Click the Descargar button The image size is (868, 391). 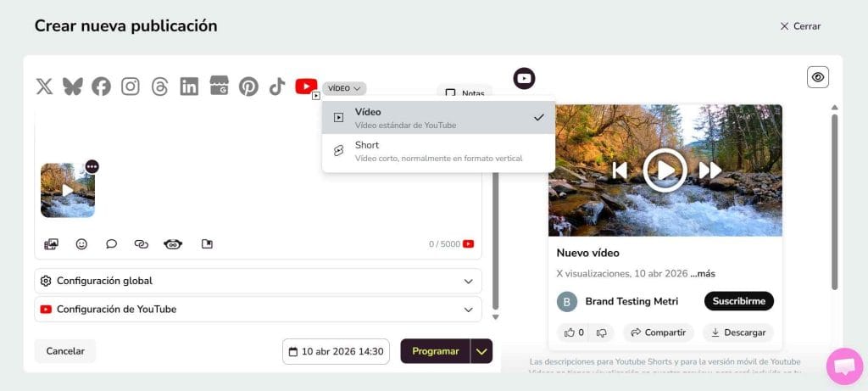pos(738,332)
